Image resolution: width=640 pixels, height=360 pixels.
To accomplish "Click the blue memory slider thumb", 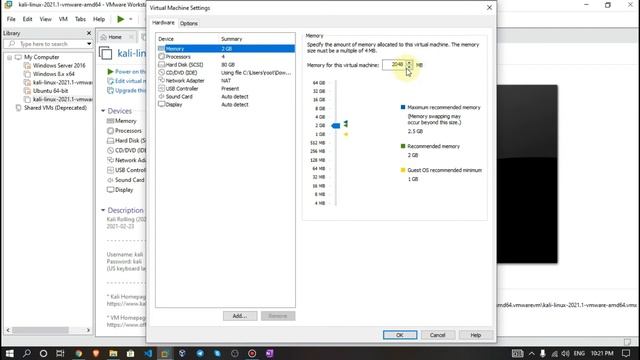I will click(336, 126).
